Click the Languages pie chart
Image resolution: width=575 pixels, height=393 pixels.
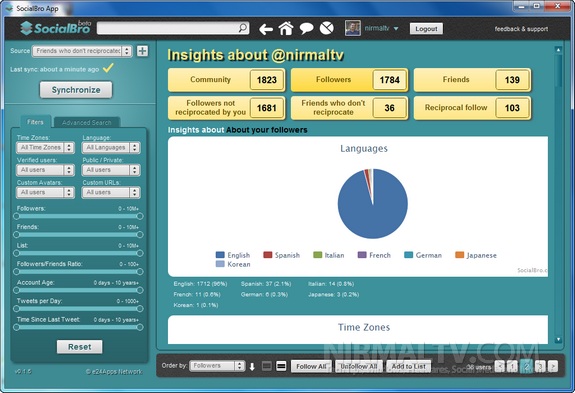pos(373,204)
